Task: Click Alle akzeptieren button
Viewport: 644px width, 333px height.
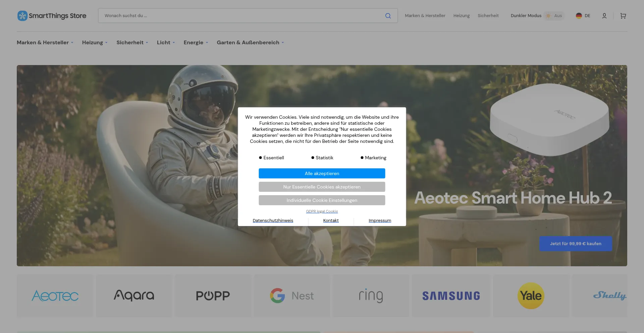Action: (322, 173)
